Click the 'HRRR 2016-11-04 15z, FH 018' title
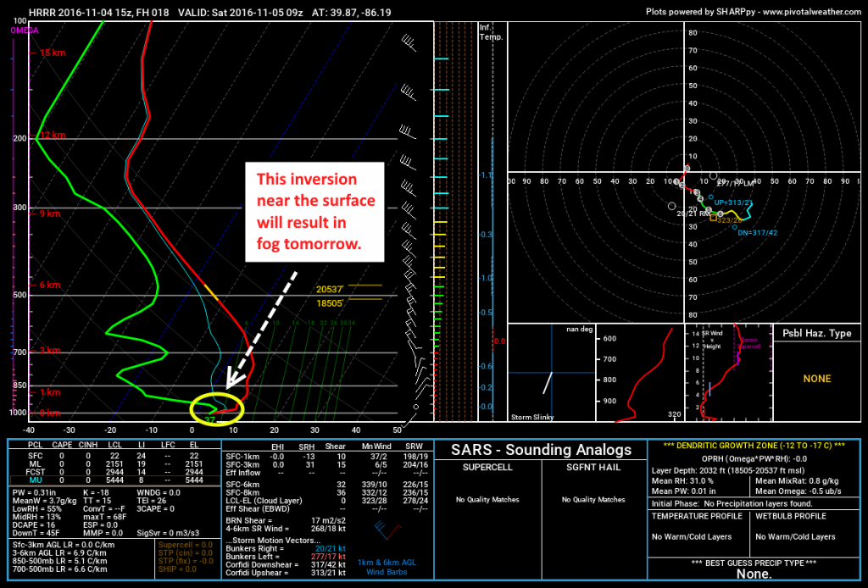This screenshot has height=588, width=868. point(100,12)
